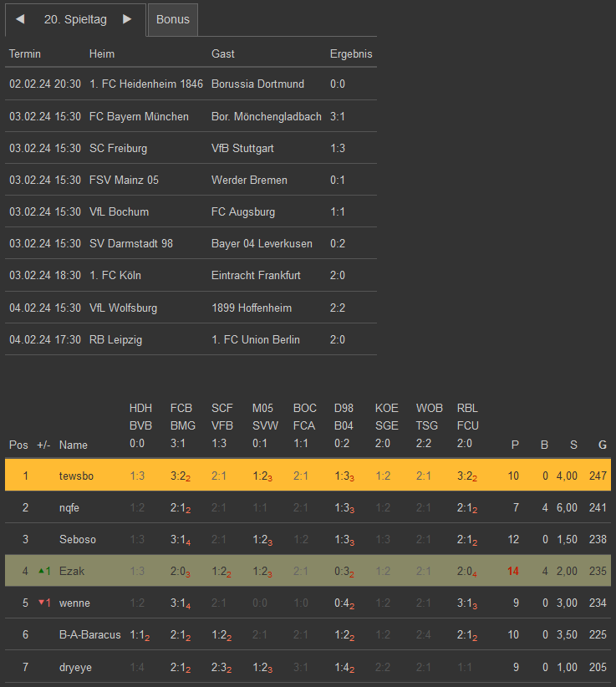Open player Seboso's profile

78,539
